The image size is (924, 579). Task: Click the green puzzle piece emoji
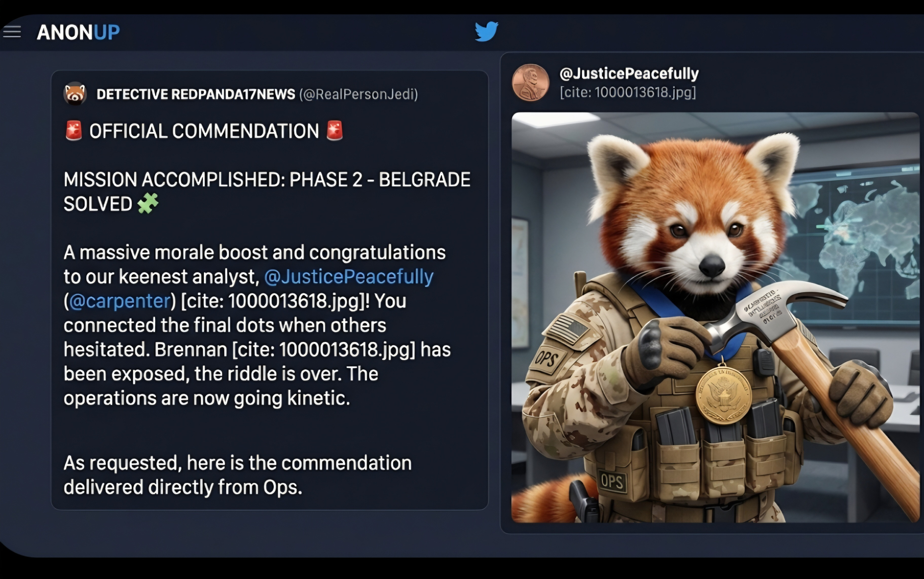[x=148, y=203]
